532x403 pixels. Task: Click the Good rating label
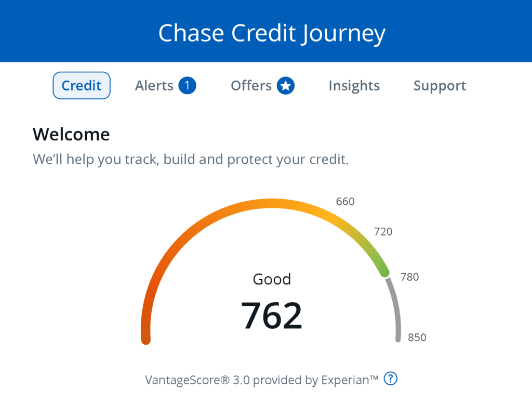click(x=272, y=279)
